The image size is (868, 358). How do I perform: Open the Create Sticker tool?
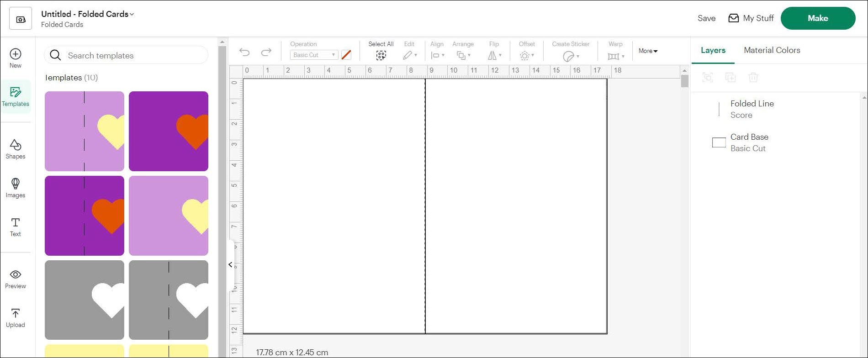click(x=571, y=56)
